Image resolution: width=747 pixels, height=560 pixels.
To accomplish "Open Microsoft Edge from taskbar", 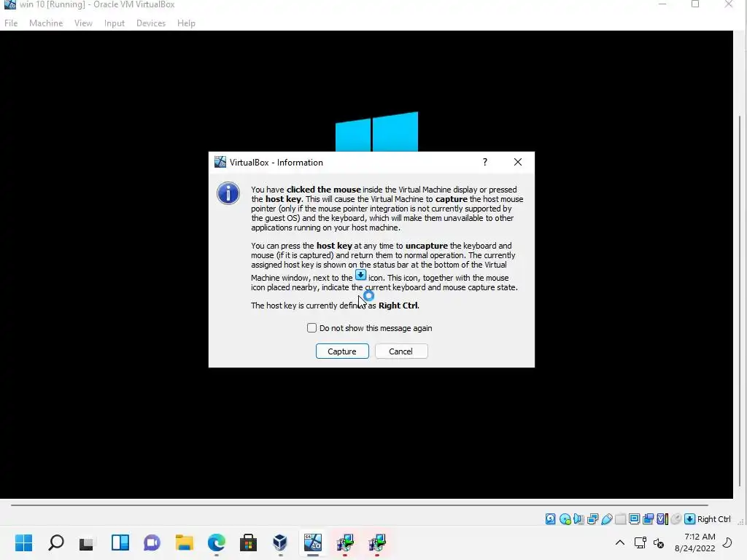I will [x=216, y=542].
